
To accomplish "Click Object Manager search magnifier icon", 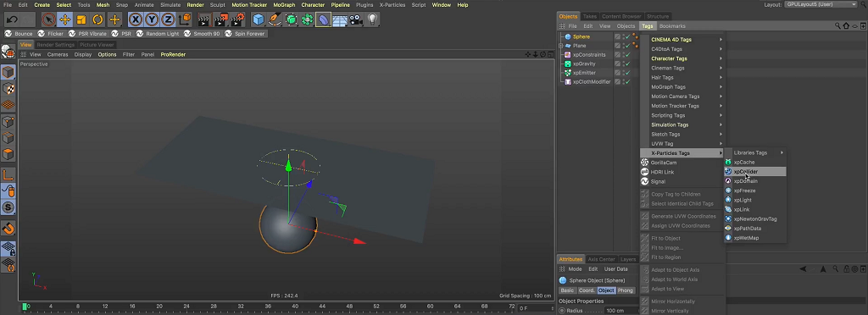I will pyautogui.click(x=838, y=26).
